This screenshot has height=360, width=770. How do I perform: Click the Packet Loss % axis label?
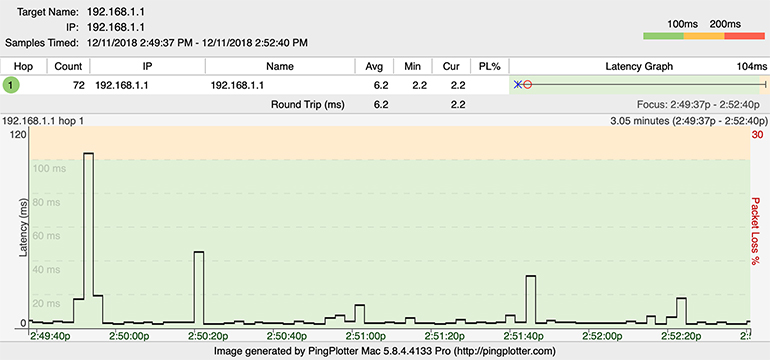[755, 231]
